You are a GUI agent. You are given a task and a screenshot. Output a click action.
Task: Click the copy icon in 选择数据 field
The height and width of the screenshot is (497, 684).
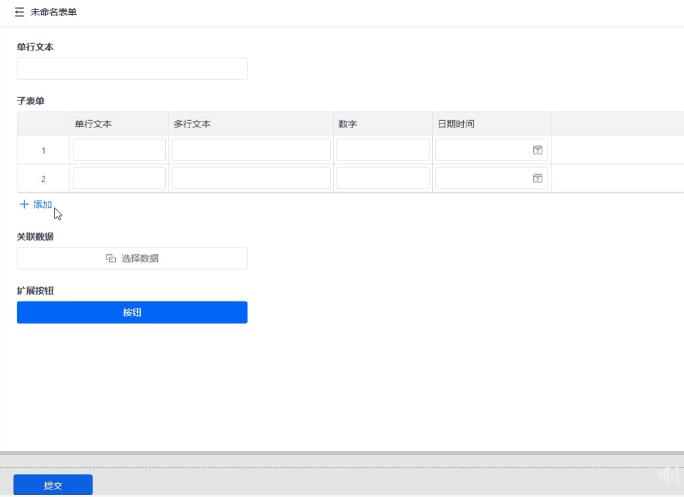click(x=111, y=258)
